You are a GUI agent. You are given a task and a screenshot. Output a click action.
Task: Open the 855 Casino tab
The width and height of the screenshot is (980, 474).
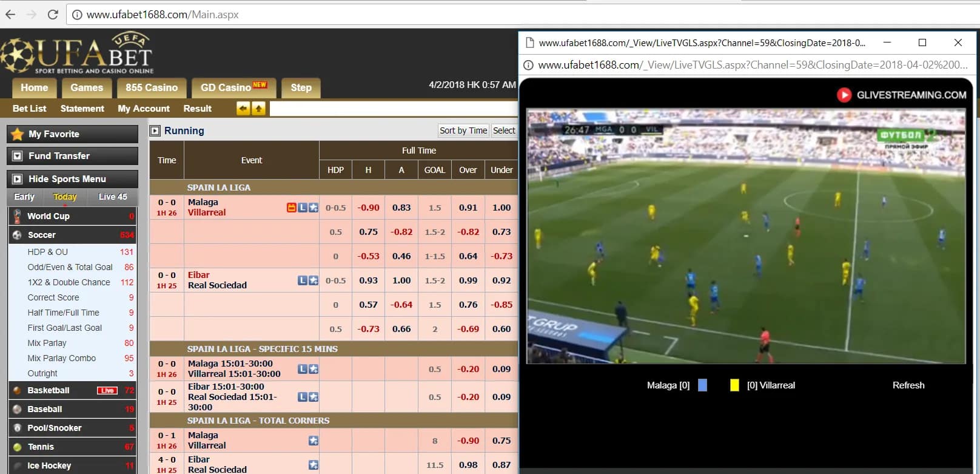pyautogui.click(x=152, y=88)
